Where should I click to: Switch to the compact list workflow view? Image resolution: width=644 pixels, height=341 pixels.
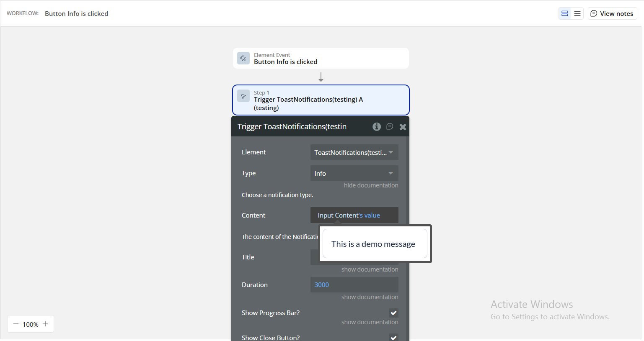click(x=577, y=14)
